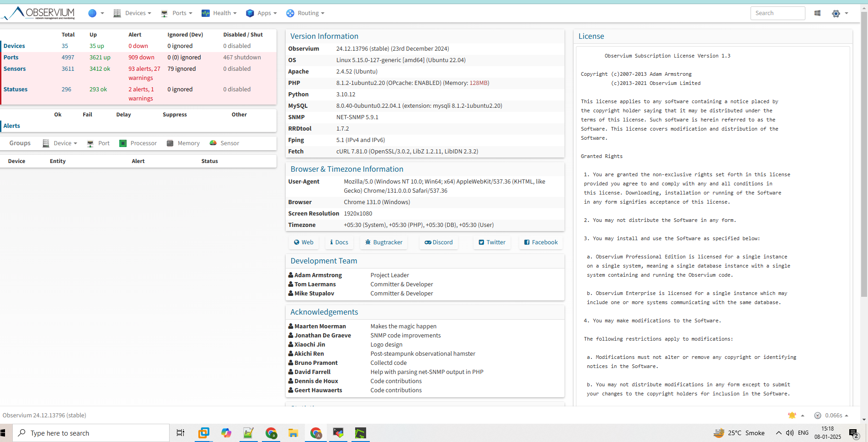Image resolution: width=868 pixels, height=442 pixels.
Task: Open the Bugtracker button
Action: click(x=383, y=242)
